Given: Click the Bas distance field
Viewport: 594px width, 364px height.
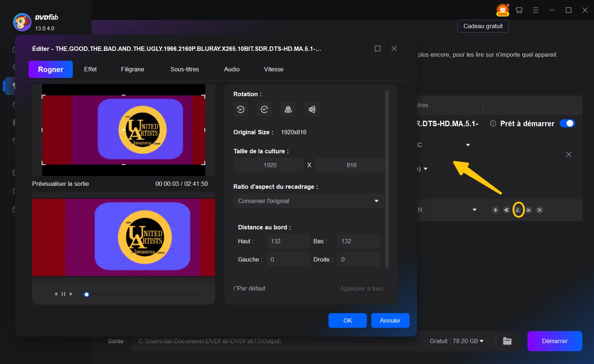Looking at the screenshot, I should point(358,241).
